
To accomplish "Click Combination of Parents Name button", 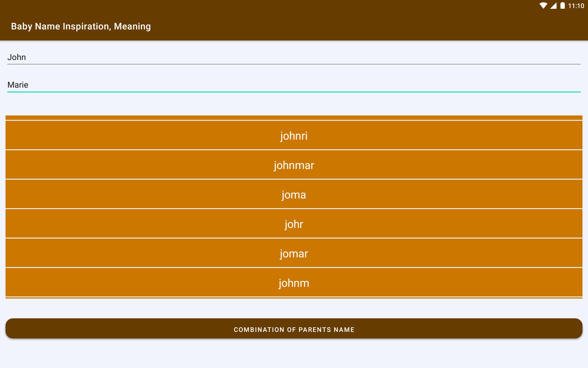I will point(294,329).
